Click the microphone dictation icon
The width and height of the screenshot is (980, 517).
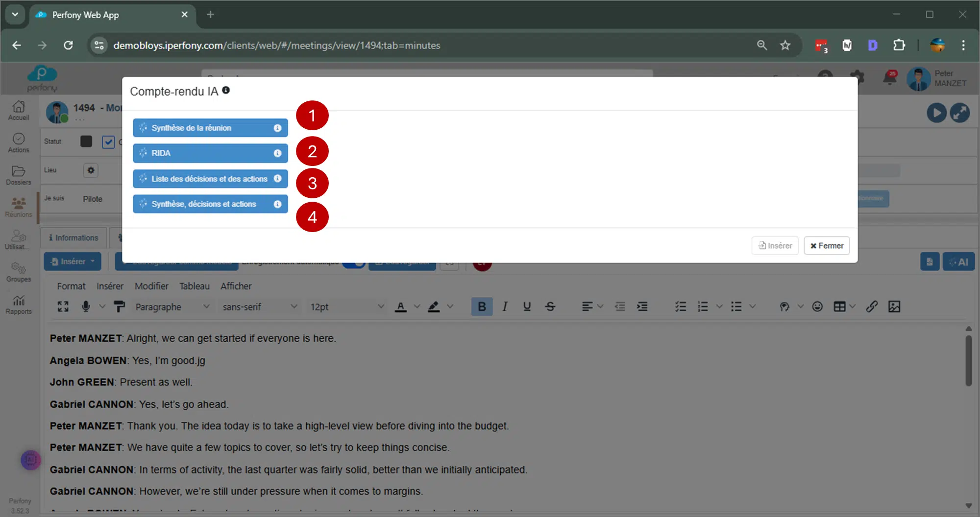86,306
